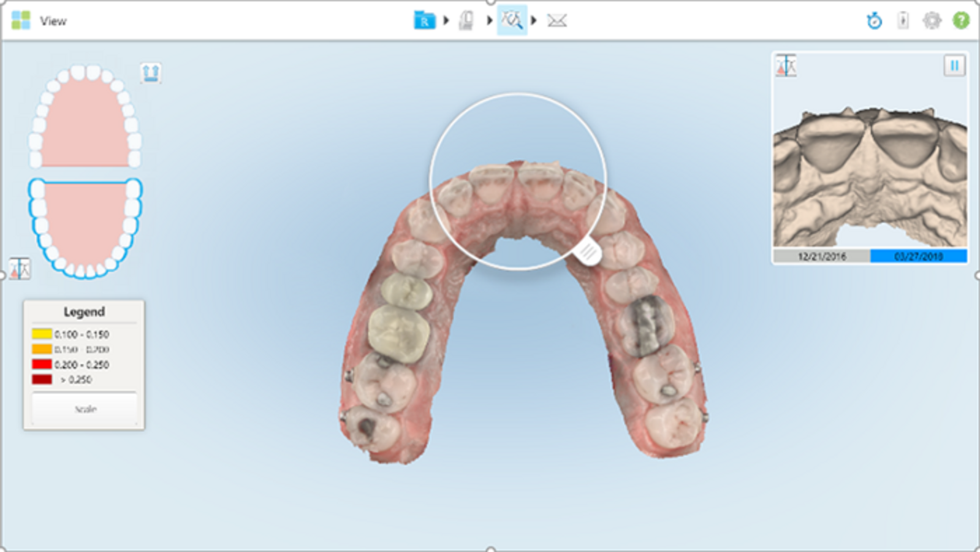Switch to the 12/21/2016 scan tab

click(x=821, y=256)
